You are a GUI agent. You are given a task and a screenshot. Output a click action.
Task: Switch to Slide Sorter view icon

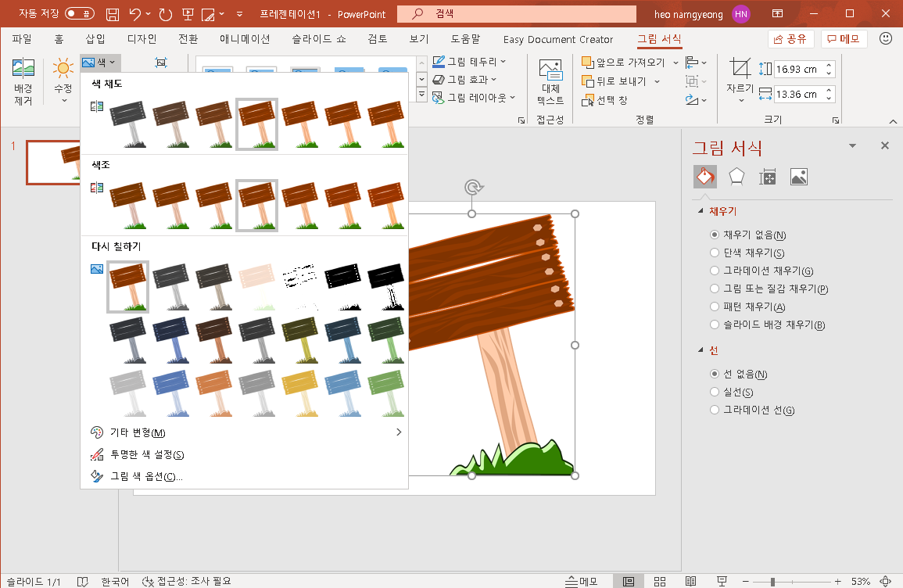(x=660, y=581)
